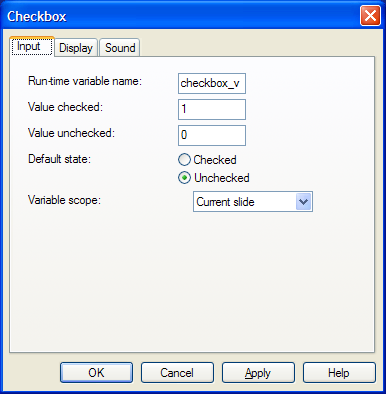This screenshot has width=386, height=394.
Task: Close the Checkbox dialog window
Action: point(370,16)
